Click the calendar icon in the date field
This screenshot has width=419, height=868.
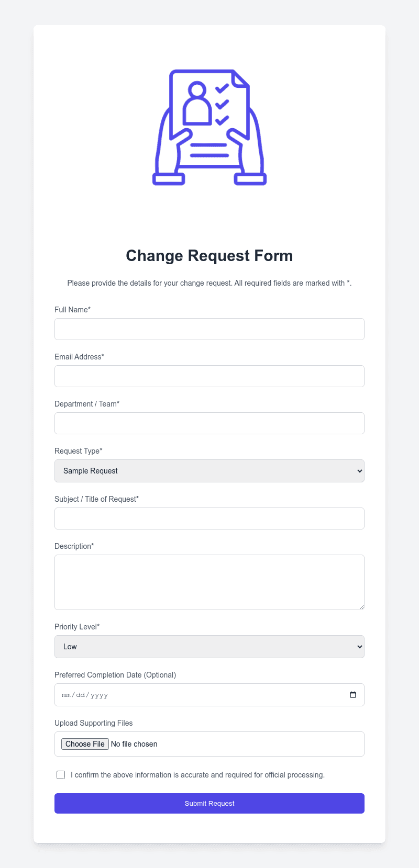[x=354, y=694]
